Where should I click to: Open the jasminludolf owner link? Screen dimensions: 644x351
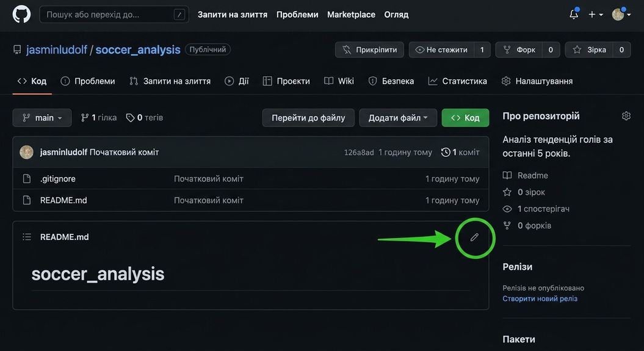(x=57, y=49)
